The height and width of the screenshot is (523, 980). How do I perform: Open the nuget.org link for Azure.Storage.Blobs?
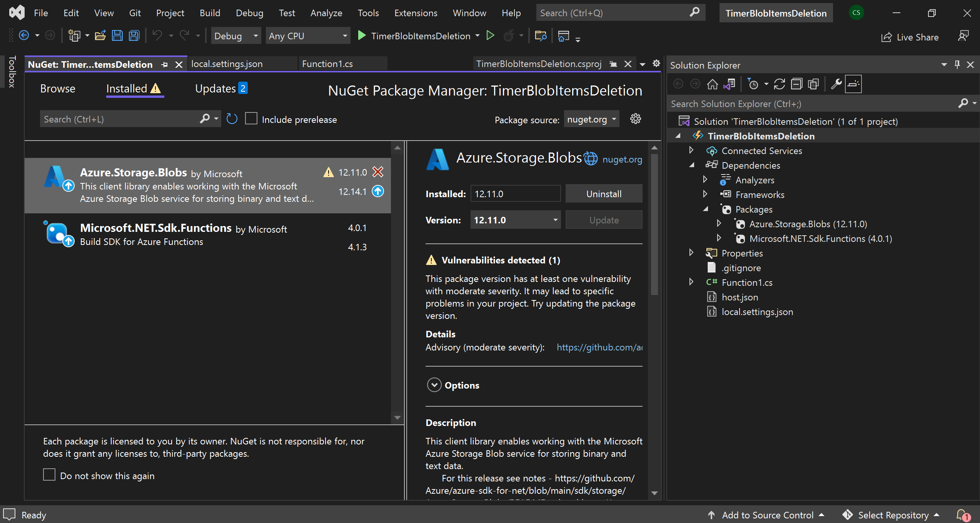click(622, 159)
